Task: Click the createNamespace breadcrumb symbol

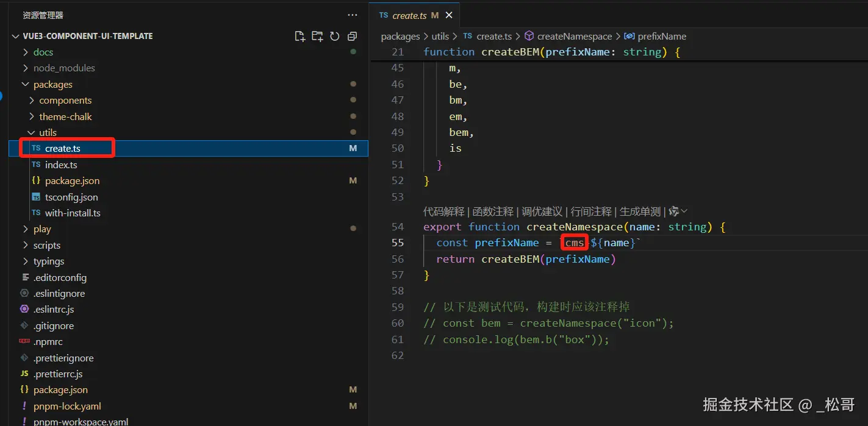Action: point(574,37)
